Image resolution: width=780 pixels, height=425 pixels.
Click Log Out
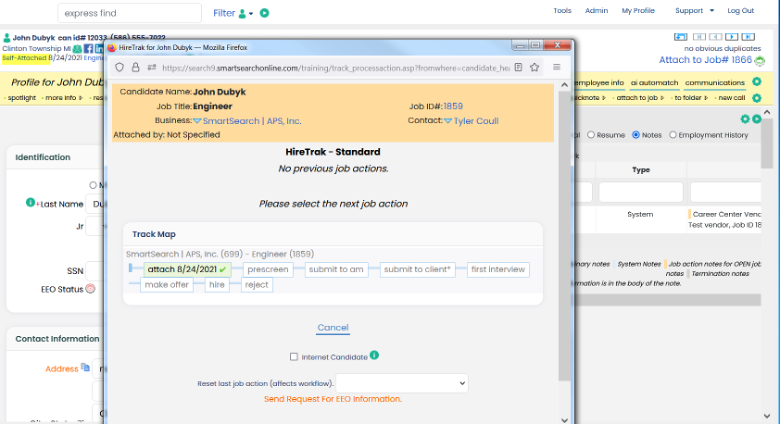(x=741, y=10)
